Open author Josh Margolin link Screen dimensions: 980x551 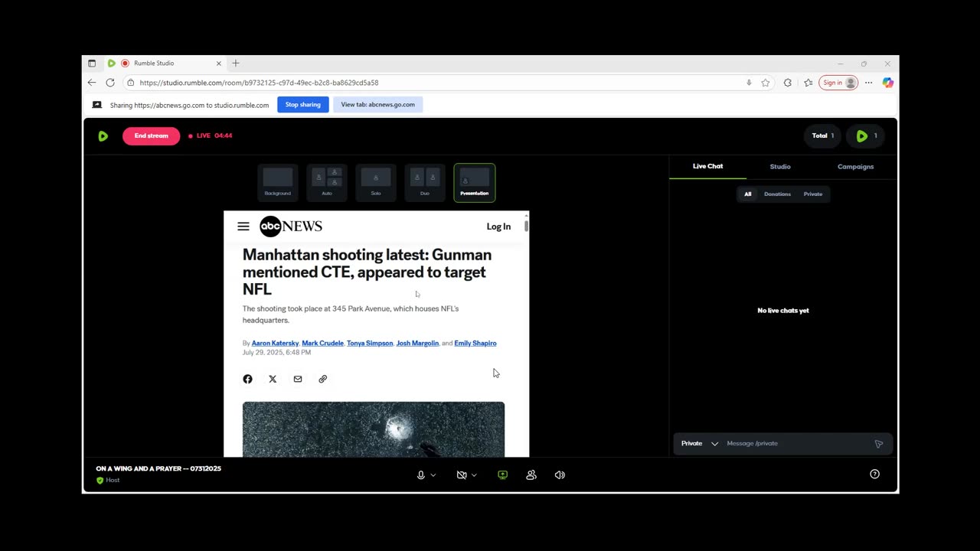tap(417, 344)
